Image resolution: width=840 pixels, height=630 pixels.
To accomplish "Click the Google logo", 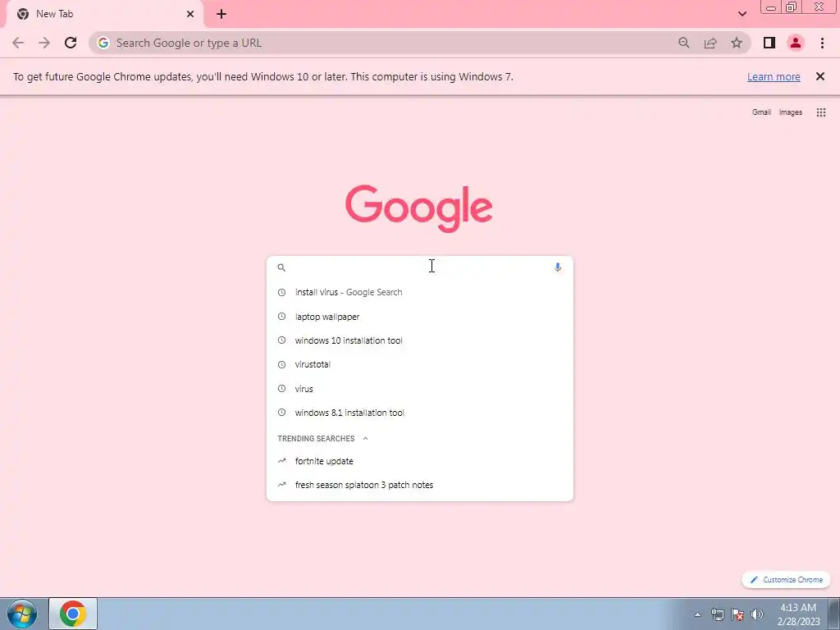I will pyautogui.click(x=419, y=208).
